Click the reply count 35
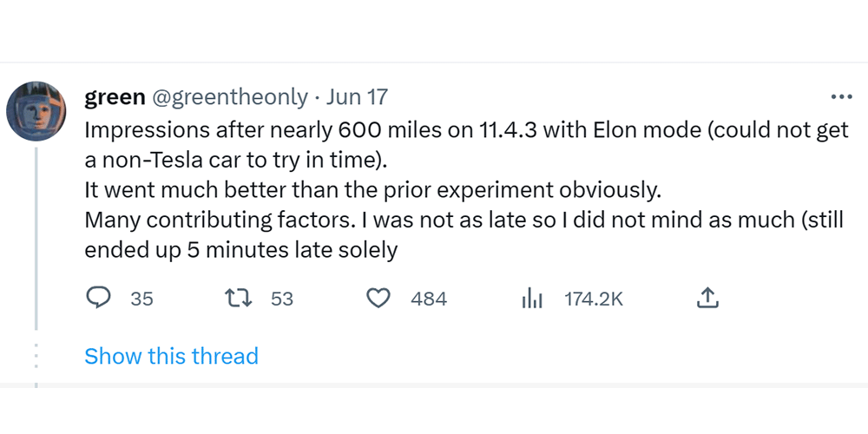 141,299
